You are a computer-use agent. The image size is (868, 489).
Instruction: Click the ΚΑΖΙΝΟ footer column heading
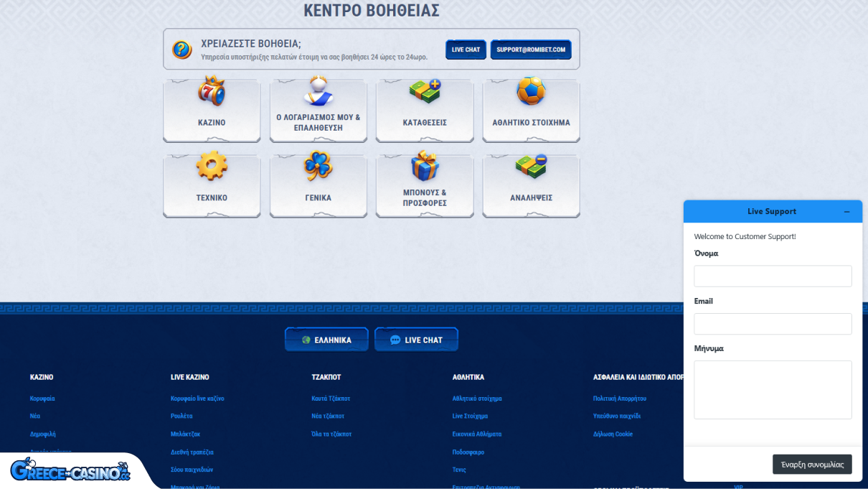pos(42,377)
